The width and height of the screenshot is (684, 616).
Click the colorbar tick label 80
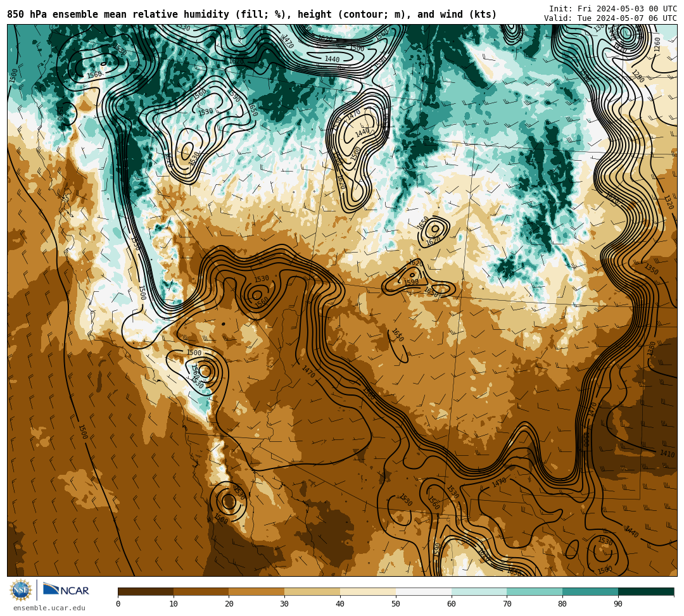pyautogui.click(x=563, y=604)
